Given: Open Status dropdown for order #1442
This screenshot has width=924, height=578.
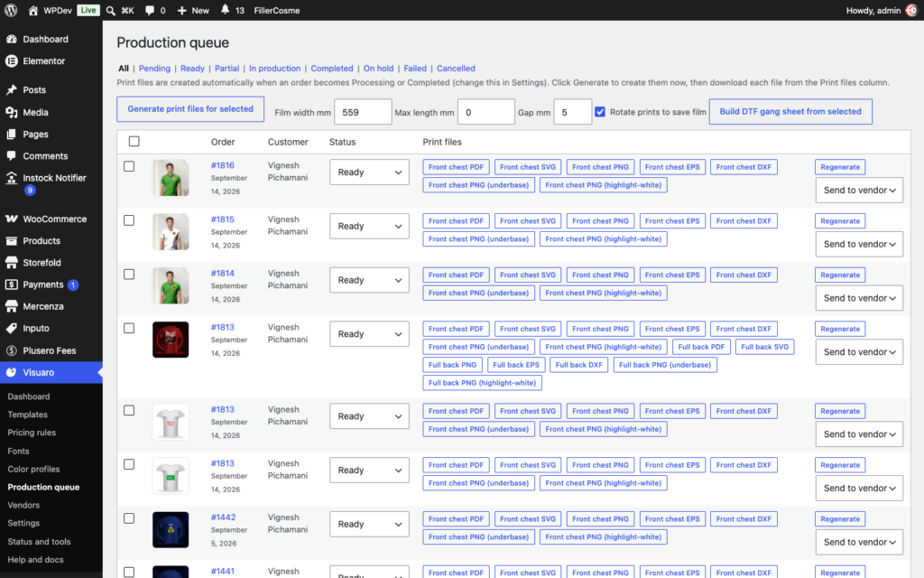Looking at the screenshot, I should [369, 525].
